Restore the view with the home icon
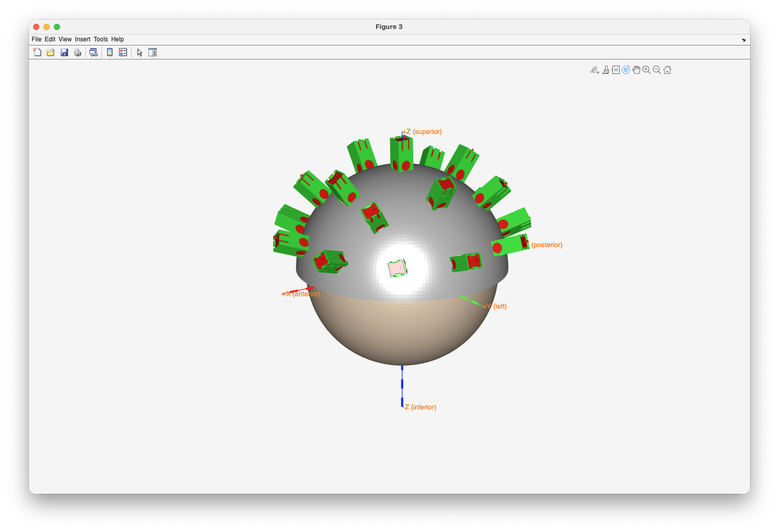 tap(667, 70)
